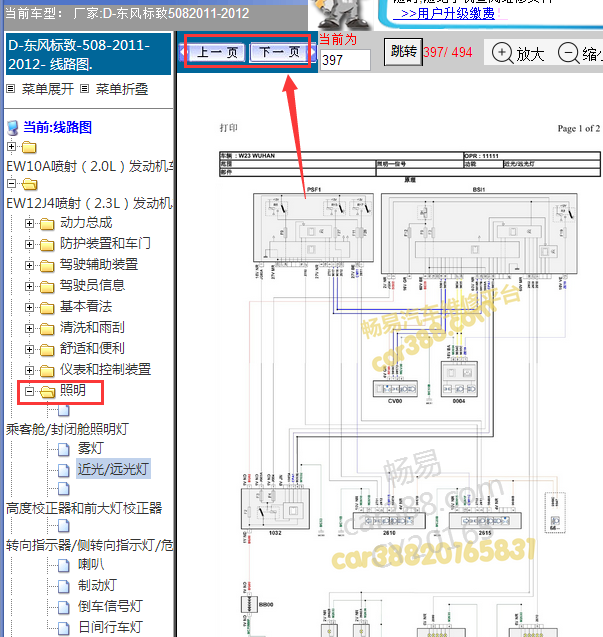Zoom in with the 放大 magnifier icon
Image resolution: width=603 pixels, height=637 pixels.
point(502,53)
